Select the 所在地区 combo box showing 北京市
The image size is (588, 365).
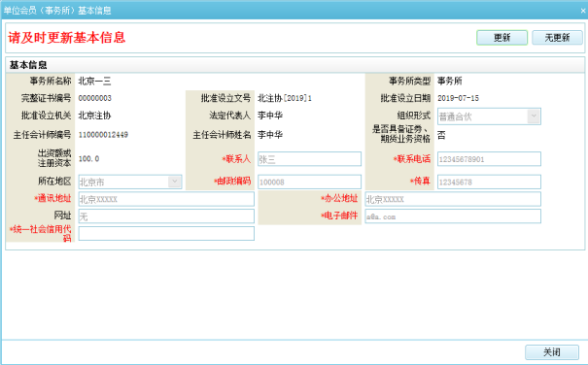(x=130, y=182)
